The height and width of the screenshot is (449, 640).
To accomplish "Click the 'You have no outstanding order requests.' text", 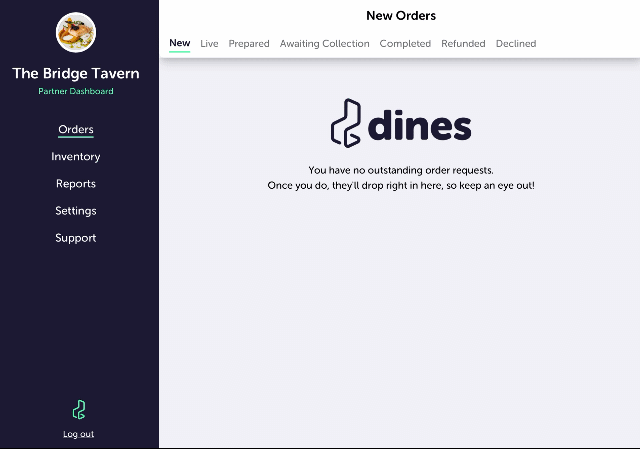I will click(401, 170).
